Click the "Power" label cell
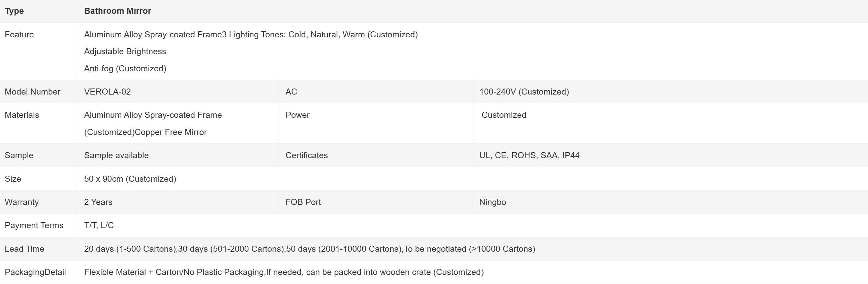868x284 pixels. (x=297, y=115)
